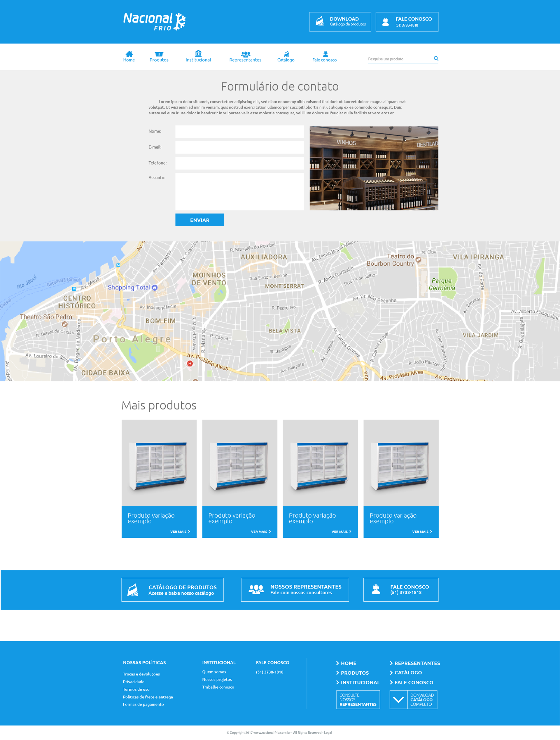The width and height of the screenshot is (560, 740).
Task: Click into the Nome input field
Action: [x=239, y=132]
